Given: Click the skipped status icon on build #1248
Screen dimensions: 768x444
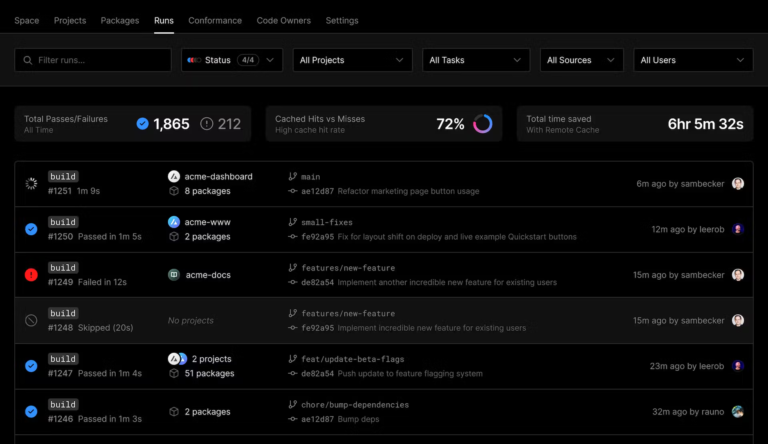Looking at the screenshot, I should point(30,320).
